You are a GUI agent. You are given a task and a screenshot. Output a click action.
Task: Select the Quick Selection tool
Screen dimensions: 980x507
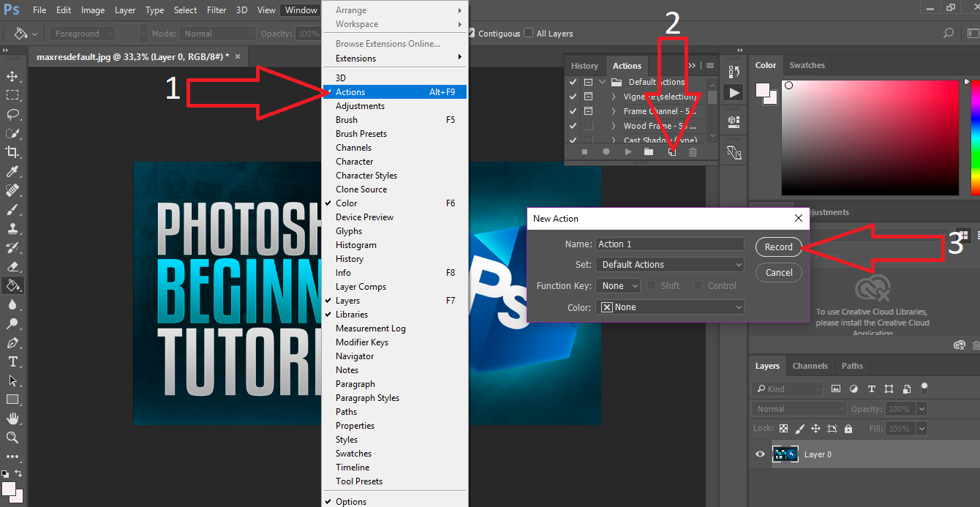coord(12,133)
